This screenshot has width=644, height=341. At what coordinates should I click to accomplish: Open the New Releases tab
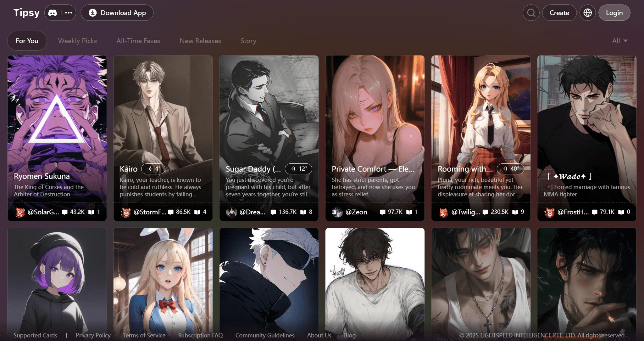(x=200, y=41)
